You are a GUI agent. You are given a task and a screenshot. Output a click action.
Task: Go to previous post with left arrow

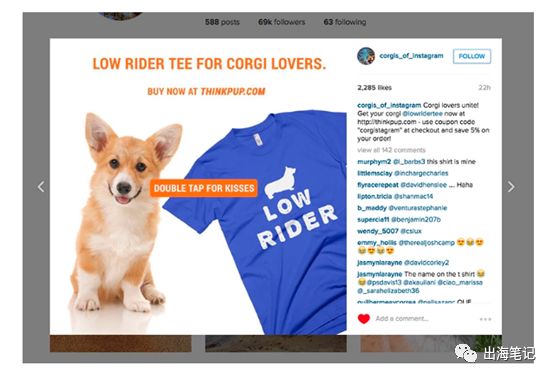(41, 187)
